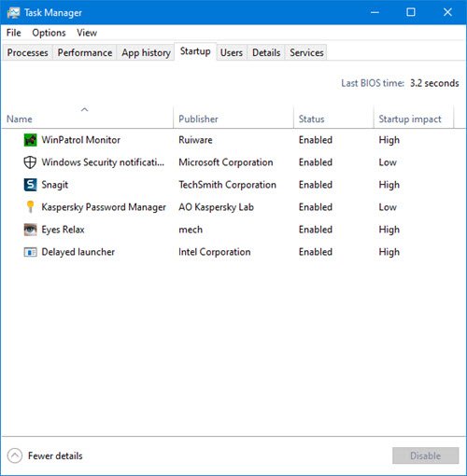Image resolution: width=467 pixels, height=476 pixels.
Task: Click the Fewer details label
Action: coord(55,455)
